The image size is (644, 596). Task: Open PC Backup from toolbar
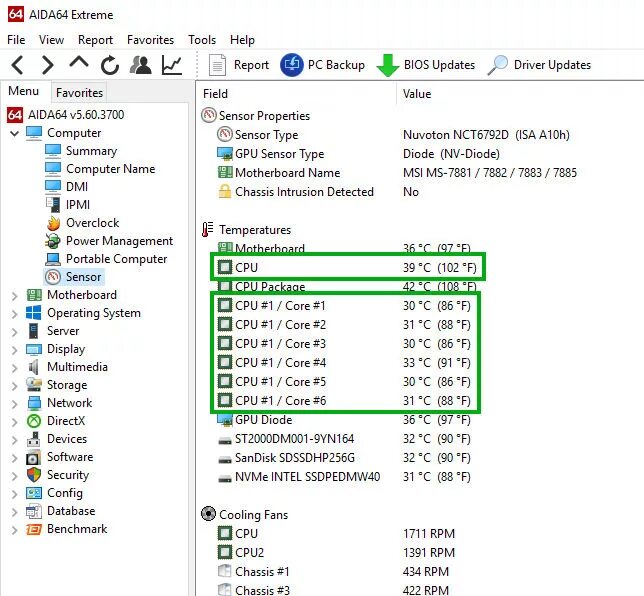pyautogui.click(x=323, y=65)
